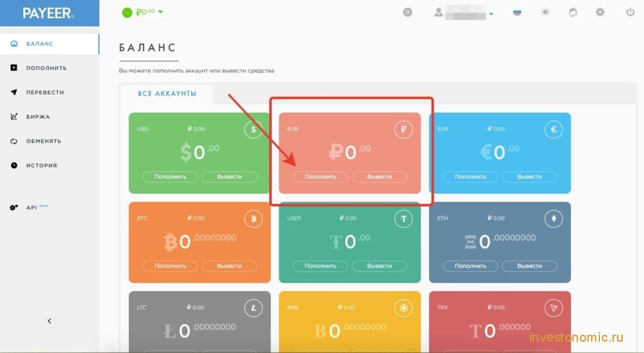Click Вывести on the ETH card

tap(530, 266)
